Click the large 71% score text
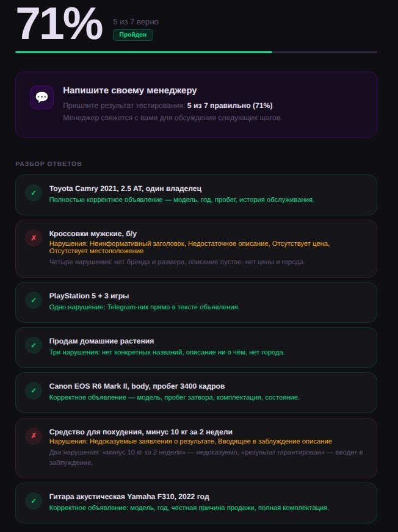398x532 pixels. [x=59, y=24]
